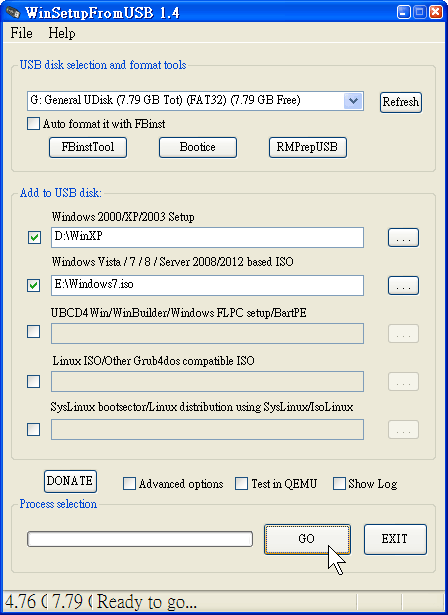This screenshot has width=448, height=615.
Task: Click the WinSetupFromUSB title bar icon
Action: [x=12, y=12]
